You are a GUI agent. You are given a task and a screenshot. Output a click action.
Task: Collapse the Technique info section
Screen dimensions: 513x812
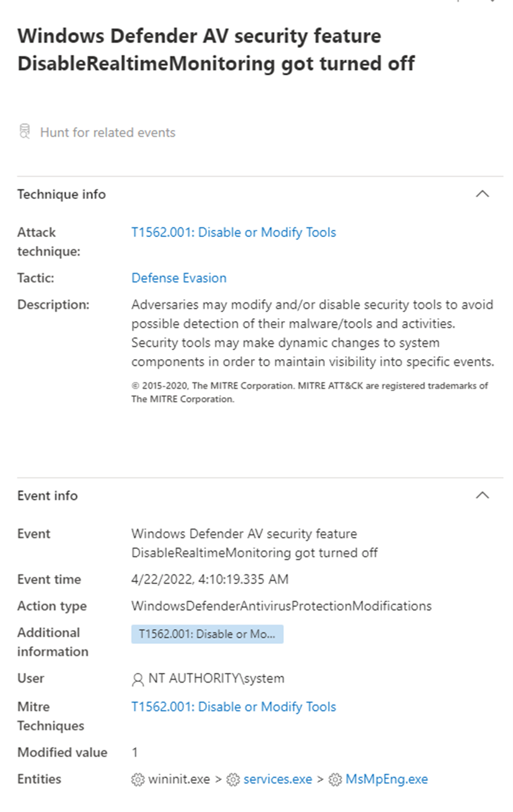[482, 193]
